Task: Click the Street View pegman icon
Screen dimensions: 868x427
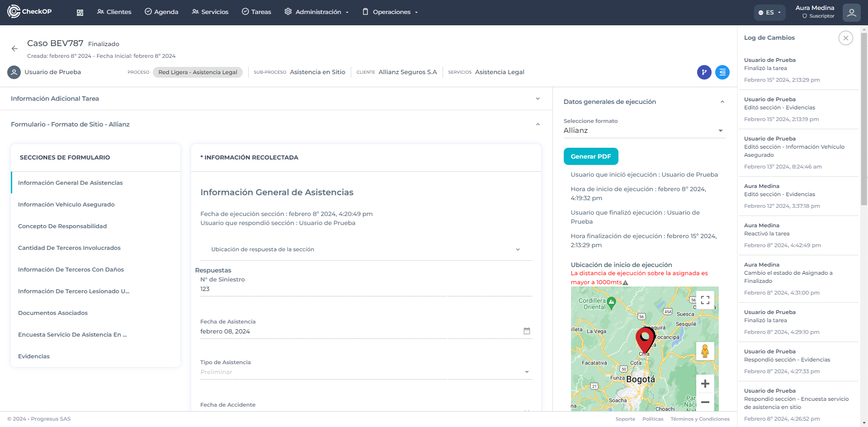Action: [705, 351]
